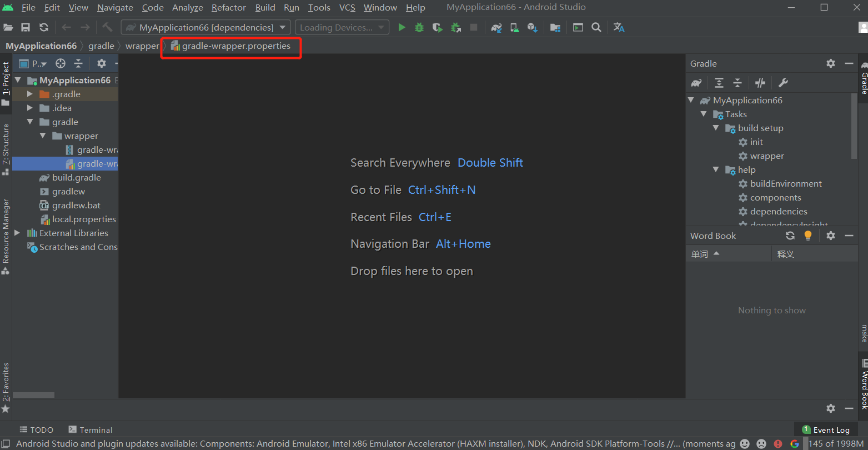Open the Refactor menu
Viewport: 868px width, 450px height.
point(229,7)
